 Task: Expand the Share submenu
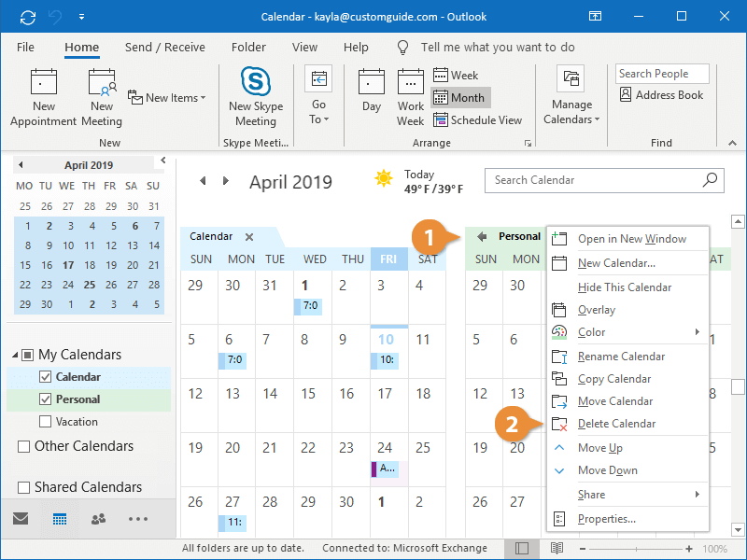point(627,495)
